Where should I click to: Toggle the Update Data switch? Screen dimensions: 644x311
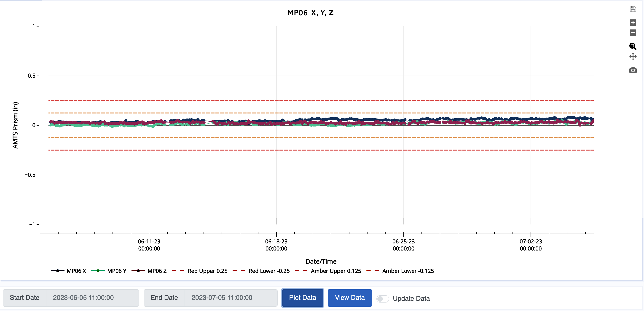pos(383,298)
